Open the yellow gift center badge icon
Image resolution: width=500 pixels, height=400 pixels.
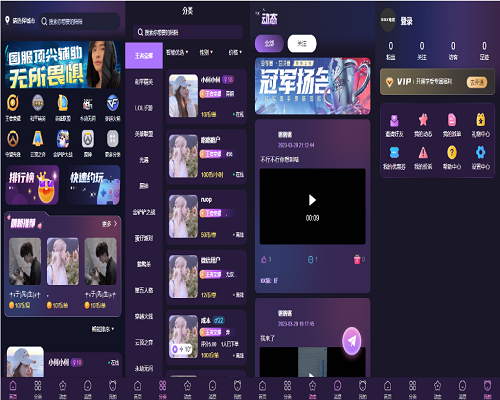[480, 120]
